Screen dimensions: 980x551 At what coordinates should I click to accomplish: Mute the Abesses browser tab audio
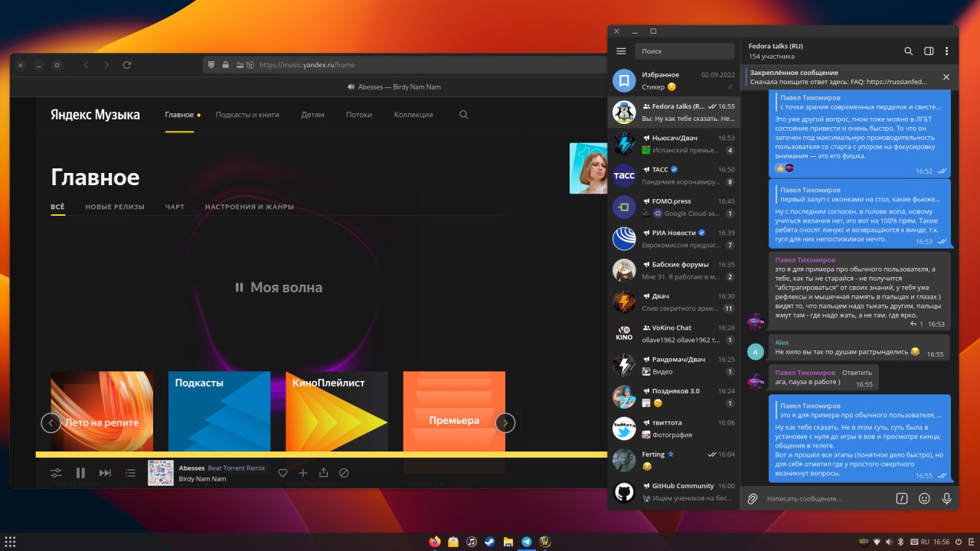click(351, 86)
